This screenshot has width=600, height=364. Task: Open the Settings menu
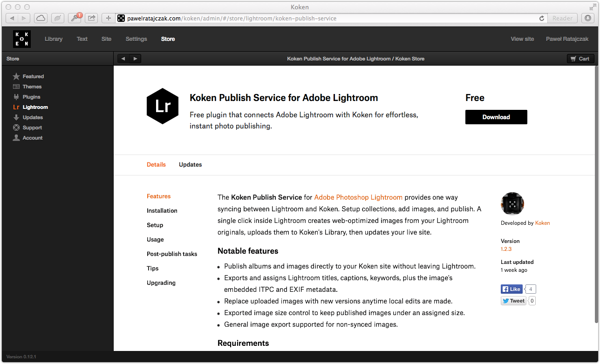[x=136, y=39]
